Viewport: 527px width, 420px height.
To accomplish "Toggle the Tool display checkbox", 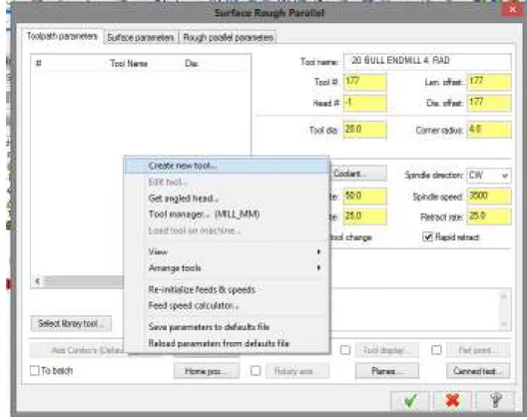I will [x=344, y=350].
